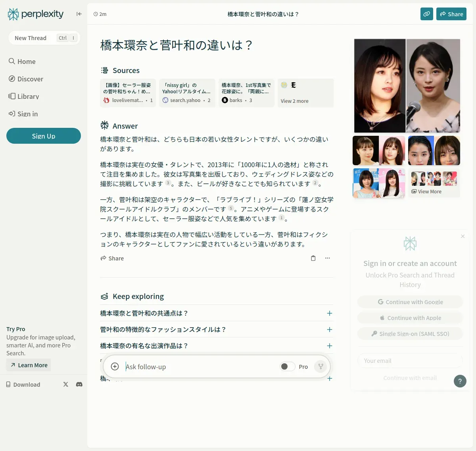Click citation number 1 in the answer
Image resolution: width=476 pixels, height=451 pixels.
pos(281,218)
